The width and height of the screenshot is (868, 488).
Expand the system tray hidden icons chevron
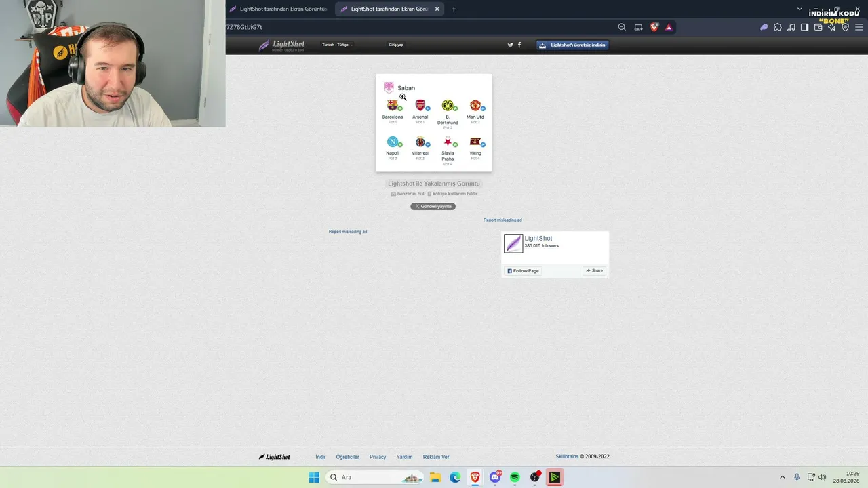782,477
